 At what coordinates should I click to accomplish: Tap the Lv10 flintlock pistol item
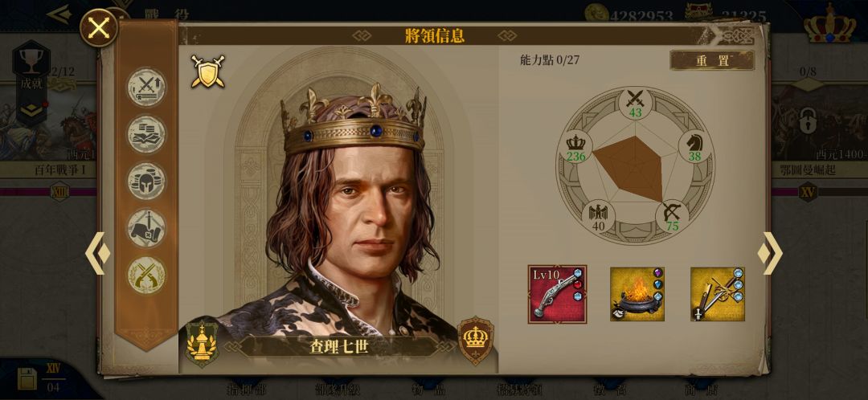(558, 294)
